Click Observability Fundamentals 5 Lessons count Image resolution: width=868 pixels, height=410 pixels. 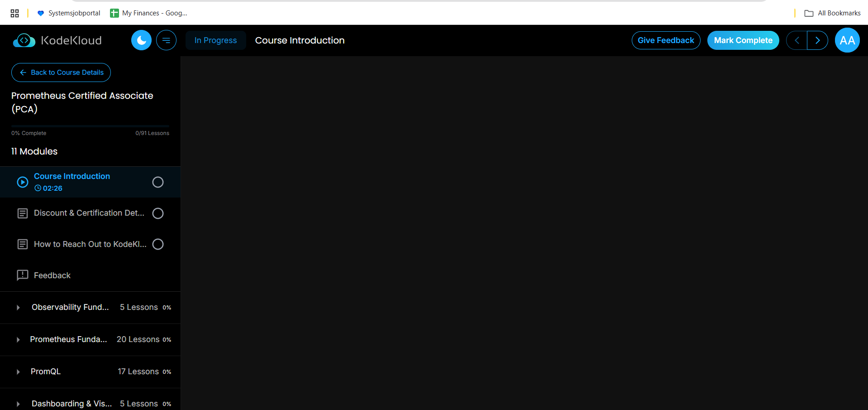click(x=139, y=308)
